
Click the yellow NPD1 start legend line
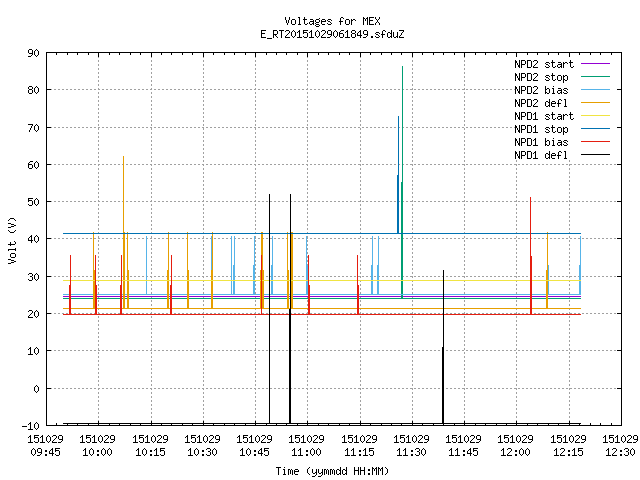point(595,116)
